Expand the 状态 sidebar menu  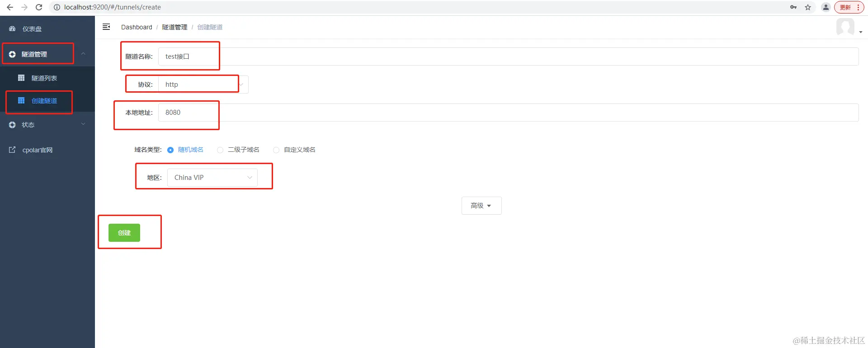47,125
